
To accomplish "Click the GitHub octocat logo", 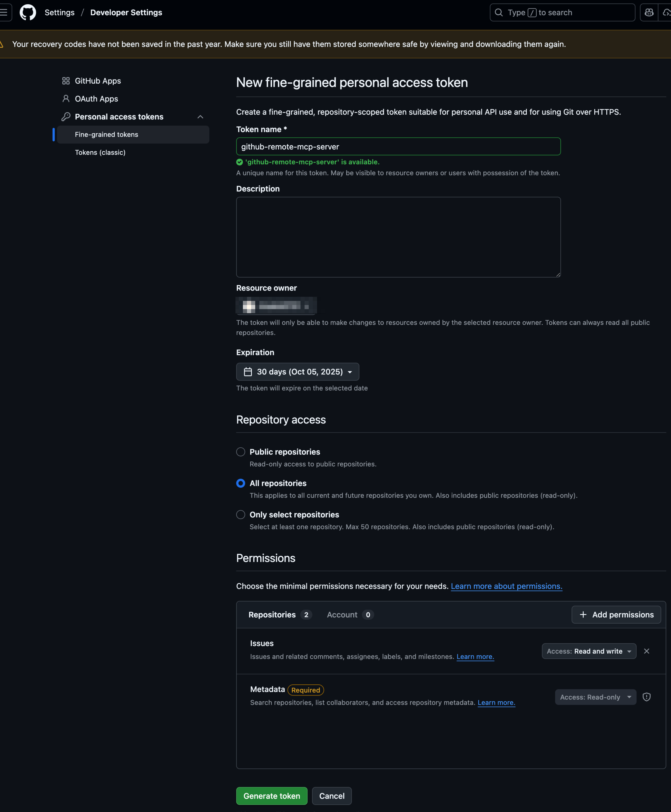I will tap(28, 12).
